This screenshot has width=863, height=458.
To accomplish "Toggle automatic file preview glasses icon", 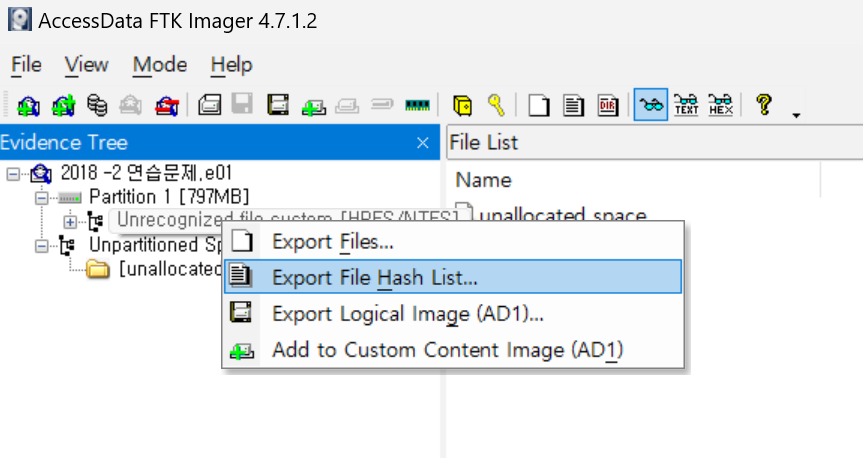I will pyautogui.click(x=651, y=104).
